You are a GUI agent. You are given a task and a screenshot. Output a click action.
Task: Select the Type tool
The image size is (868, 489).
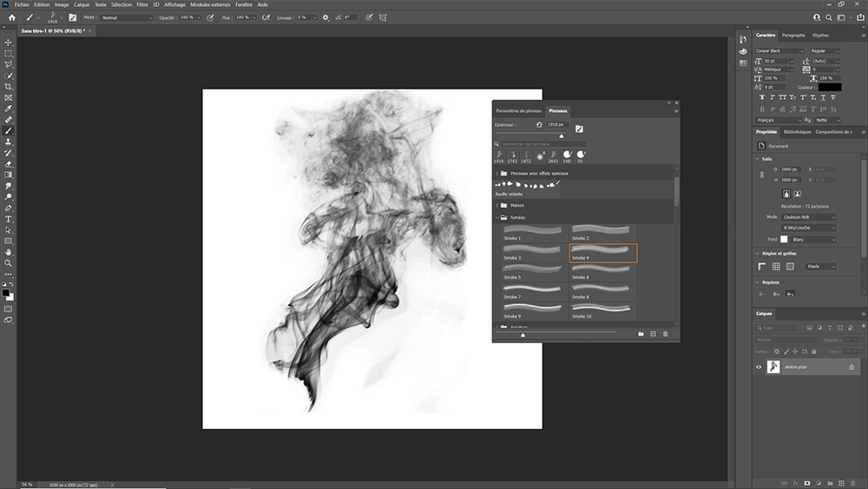pos(9,219)
